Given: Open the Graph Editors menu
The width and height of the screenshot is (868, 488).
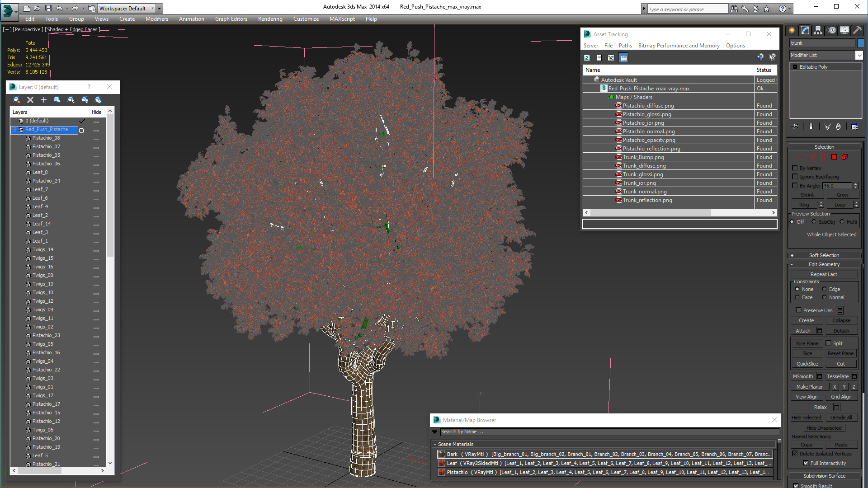Looking at the screenshot, I should [x=231, y=19].
